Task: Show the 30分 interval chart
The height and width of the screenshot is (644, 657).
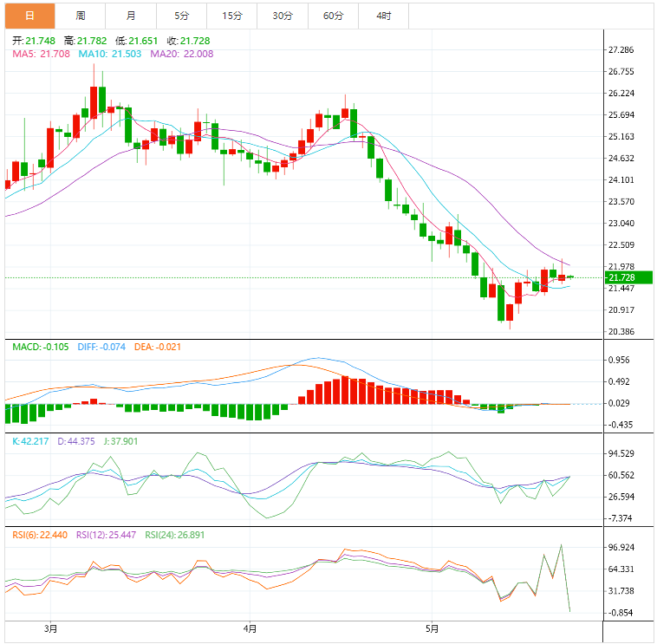Action: (283, 16)
